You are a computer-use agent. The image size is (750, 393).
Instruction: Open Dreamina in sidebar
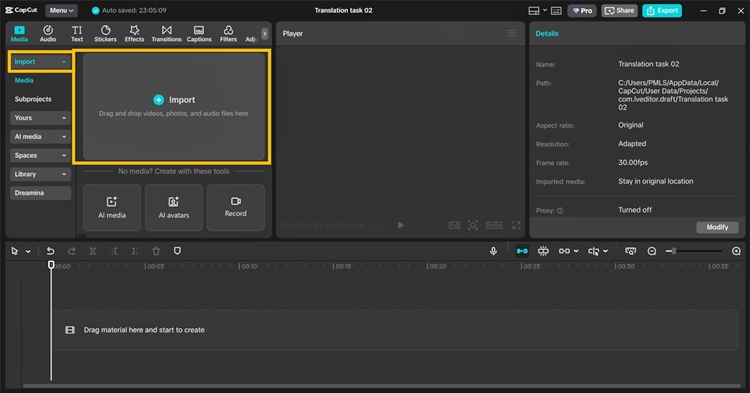40,193
